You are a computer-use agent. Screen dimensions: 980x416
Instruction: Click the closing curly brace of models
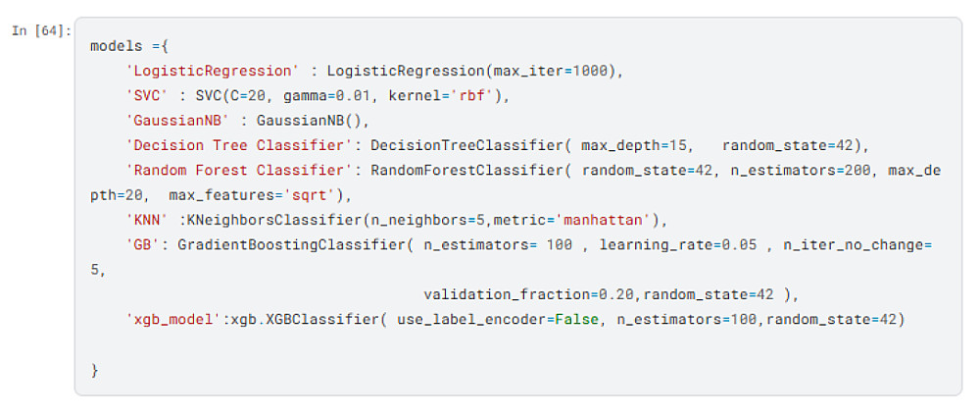tap(94, 369)
